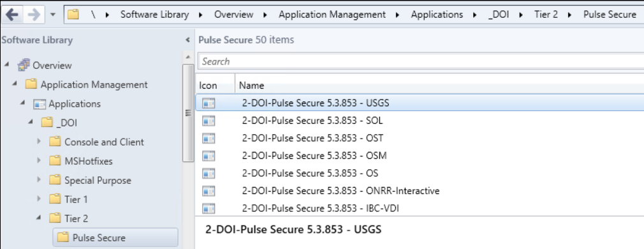Viewport: 644px width, 249px height.
Task: Click the MSHotfixes folder icon
Action: [55, 160]
